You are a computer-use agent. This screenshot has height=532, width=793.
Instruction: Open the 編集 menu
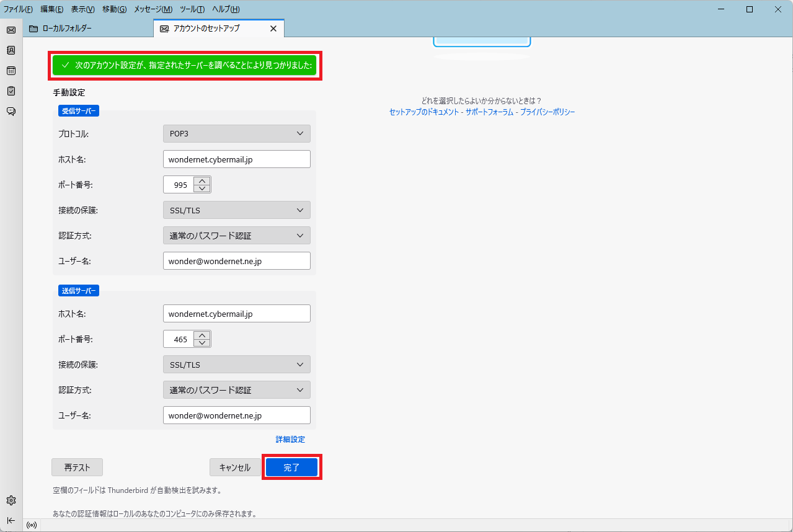[x=51, y=9]
